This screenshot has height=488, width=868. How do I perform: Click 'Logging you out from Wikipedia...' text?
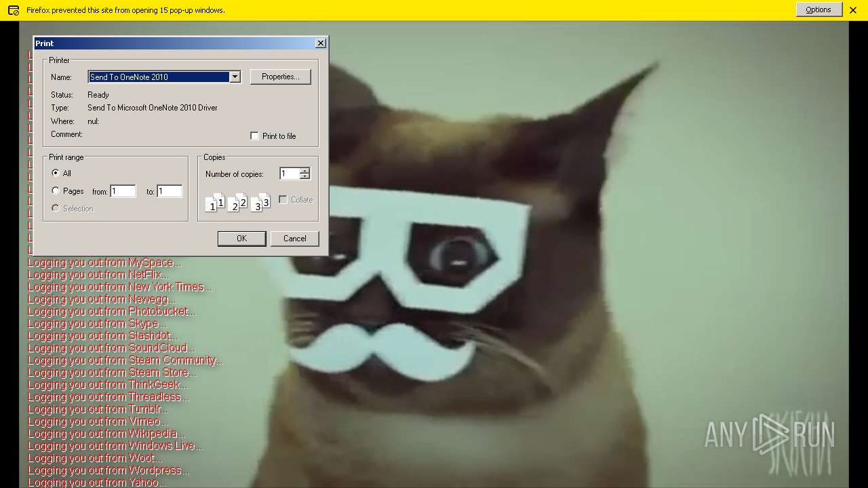click(106, 433)
